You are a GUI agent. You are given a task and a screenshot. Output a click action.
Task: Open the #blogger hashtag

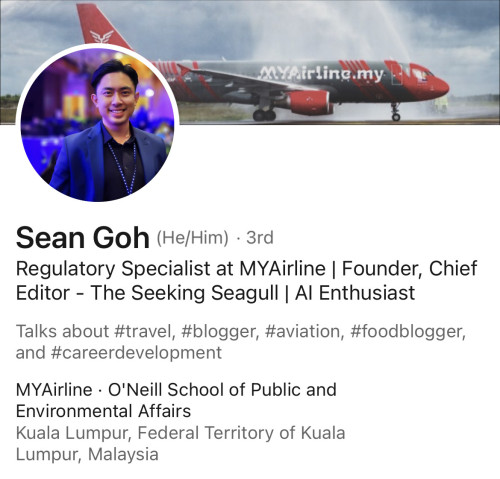220,331
